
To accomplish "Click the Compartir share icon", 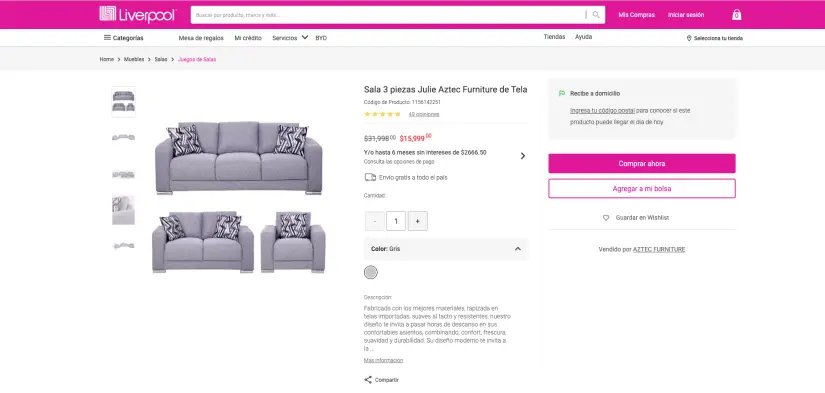I will tap(368, 380).
